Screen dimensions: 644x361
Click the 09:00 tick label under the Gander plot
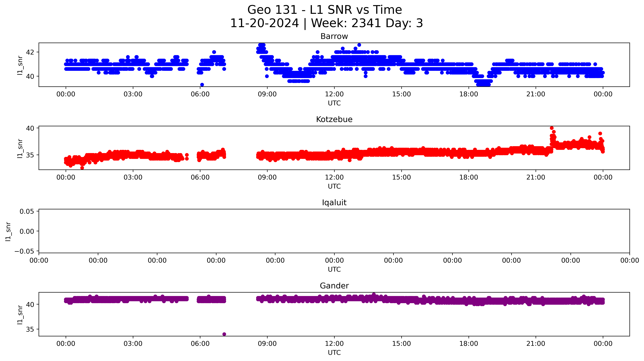point(267,344)
